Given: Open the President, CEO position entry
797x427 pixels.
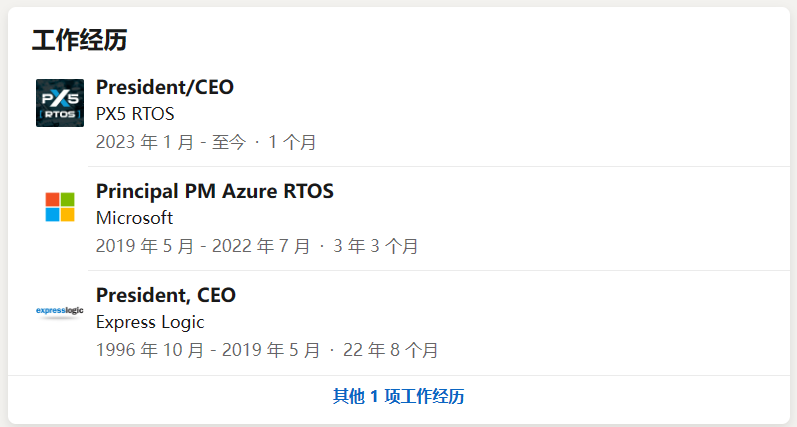Looking at the screenshot, I should (x=166, y=295).
